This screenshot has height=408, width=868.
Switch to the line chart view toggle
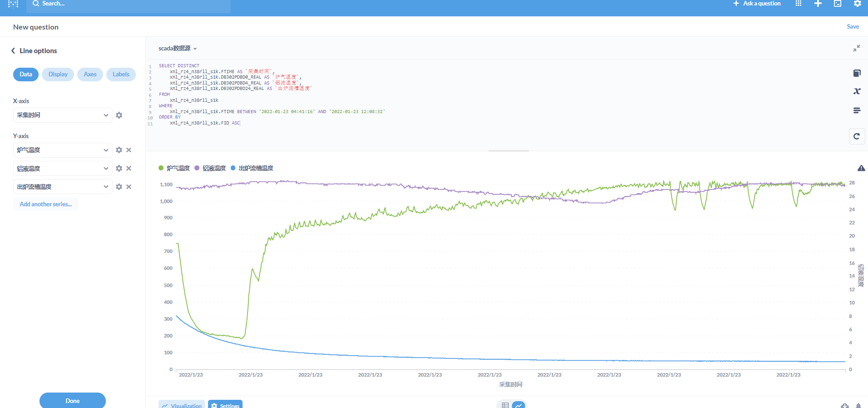(x=519, y=405)
